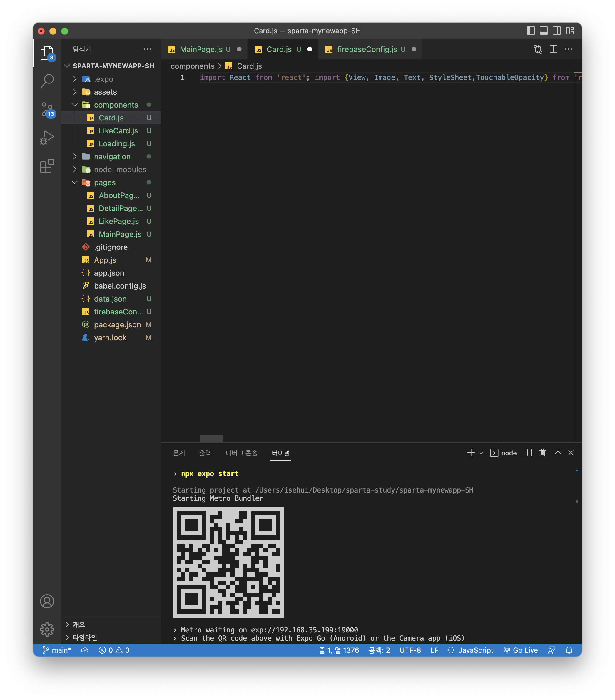Open data.json in the file tree
Viewport: 615px width, 700px height.
coord(111,299)
